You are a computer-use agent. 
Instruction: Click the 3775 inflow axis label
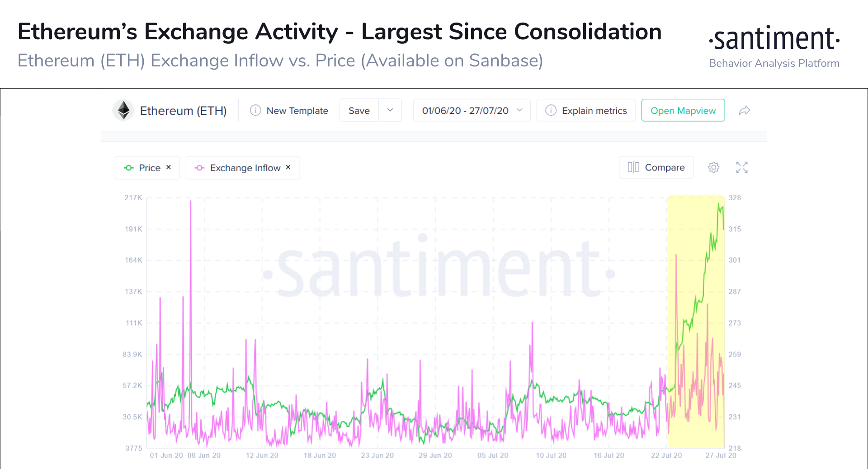click(134, 448)
